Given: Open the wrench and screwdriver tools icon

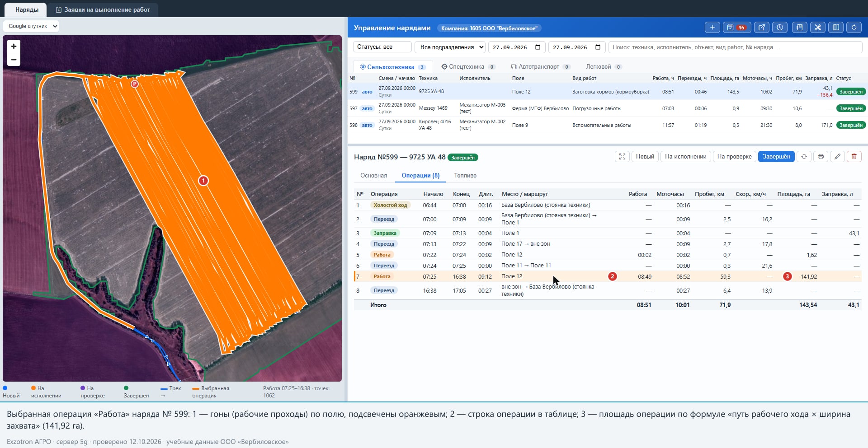Looking at the screenshot, I should click(x=818, y=28).
